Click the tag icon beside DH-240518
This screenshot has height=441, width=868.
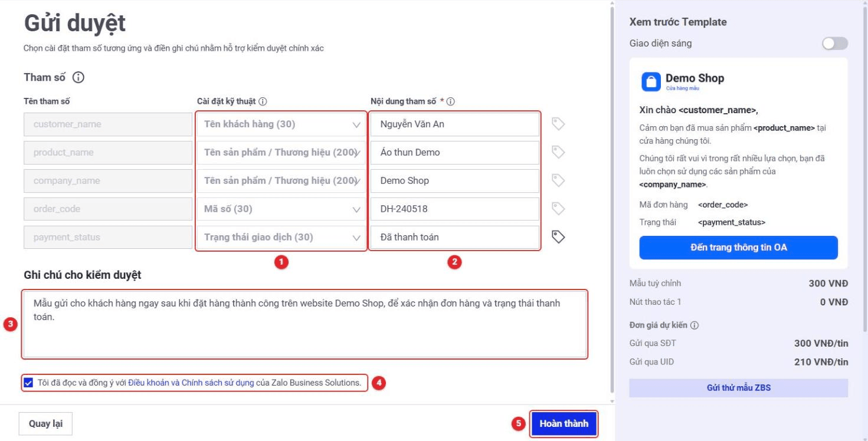click(x=558, y=209)
